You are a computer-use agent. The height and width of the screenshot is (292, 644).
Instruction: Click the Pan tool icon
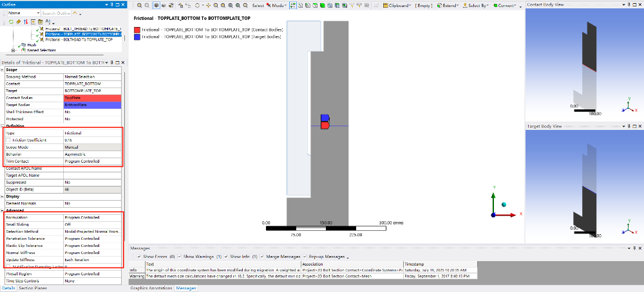click(x=208, y=5)
